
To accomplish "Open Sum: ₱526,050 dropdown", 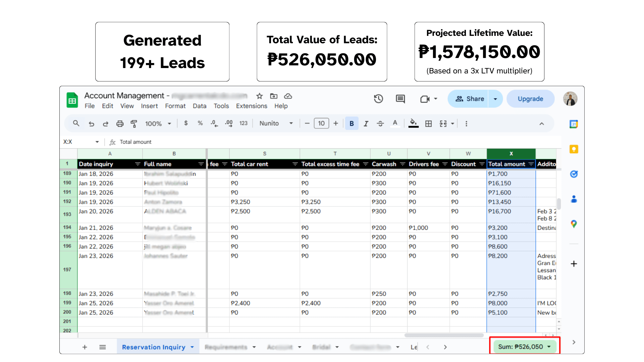I will [x=524, y=347].
